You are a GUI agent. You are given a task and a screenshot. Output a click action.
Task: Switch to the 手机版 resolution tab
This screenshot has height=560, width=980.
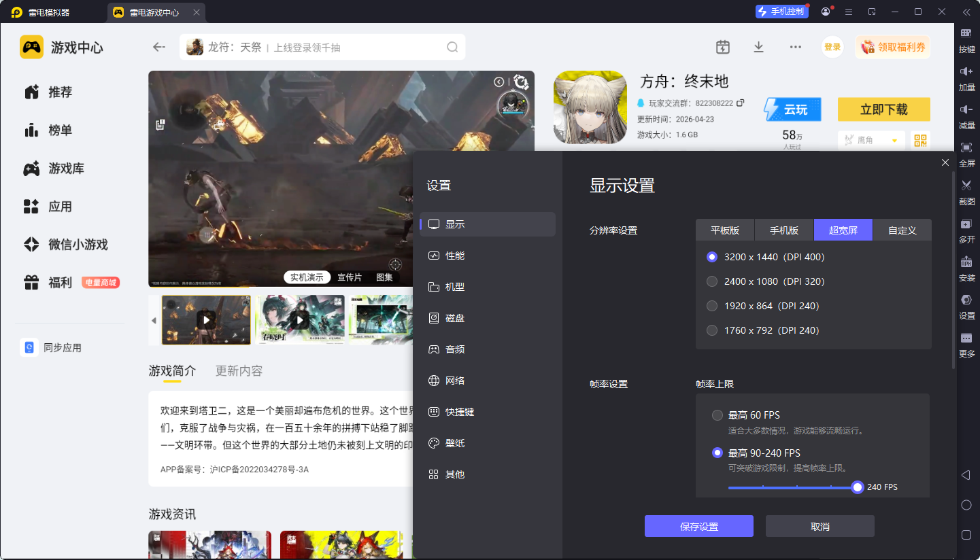point(784,230)
